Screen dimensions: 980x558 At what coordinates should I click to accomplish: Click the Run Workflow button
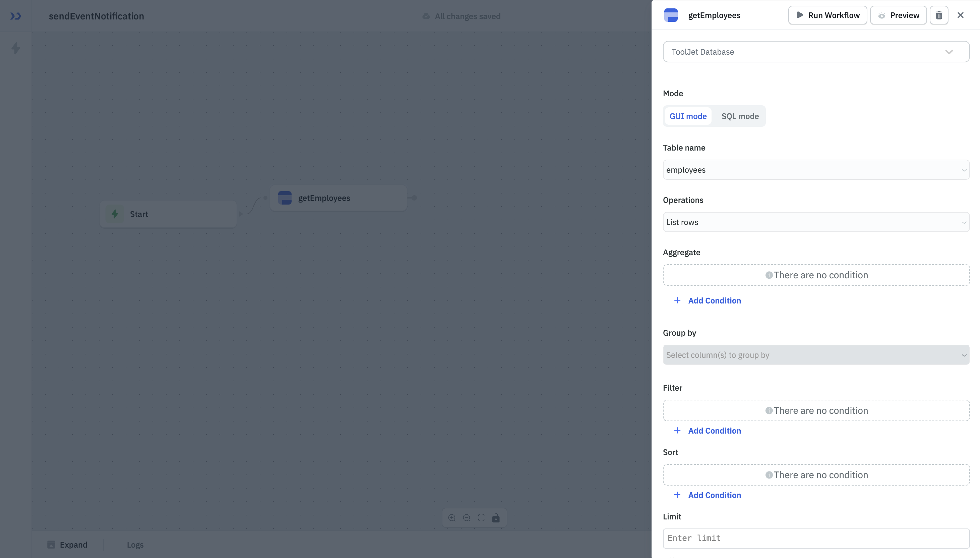pyautogui.click(x=827, y=15)
